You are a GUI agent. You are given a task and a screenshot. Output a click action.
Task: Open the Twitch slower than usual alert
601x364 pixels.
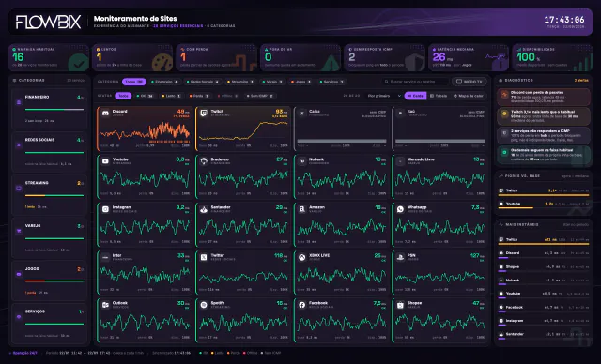(x=544, y=116)
